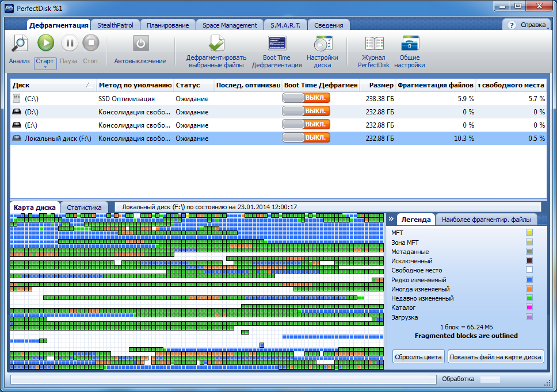Click the MFT yellow color swatch

(x=529, y=233)
